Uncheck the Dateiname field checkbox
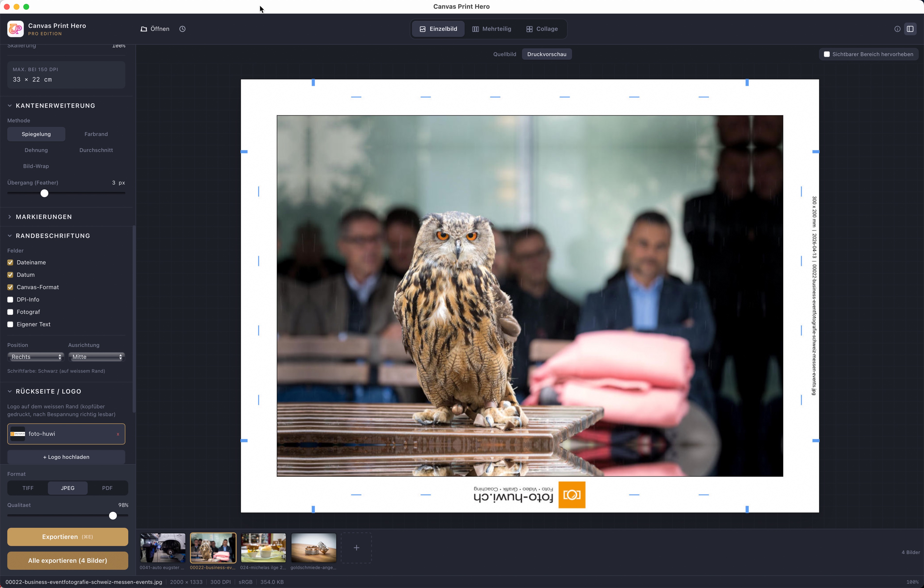 (x=10, y=262)
